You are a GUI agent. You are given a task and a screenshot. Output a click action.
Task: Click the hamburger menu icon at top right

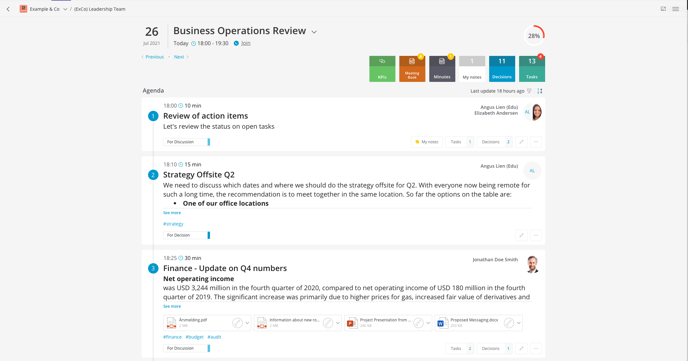676,9
